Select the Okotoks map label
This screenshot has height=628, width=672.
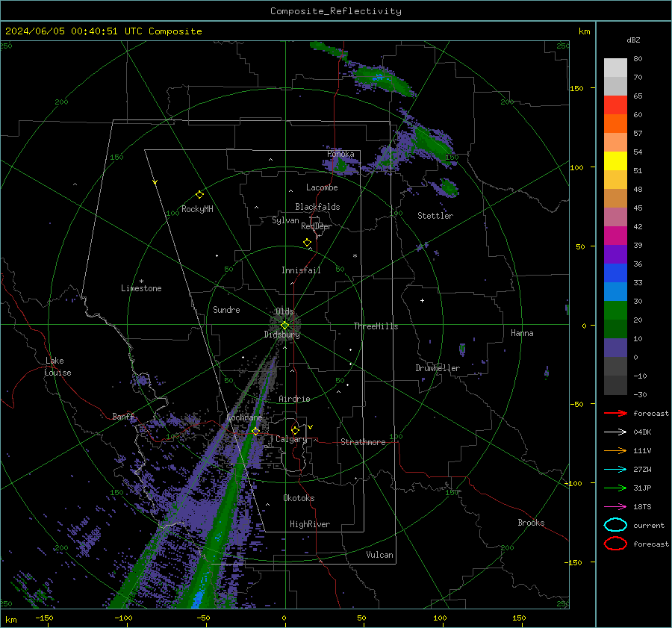[x=299, y=498]
